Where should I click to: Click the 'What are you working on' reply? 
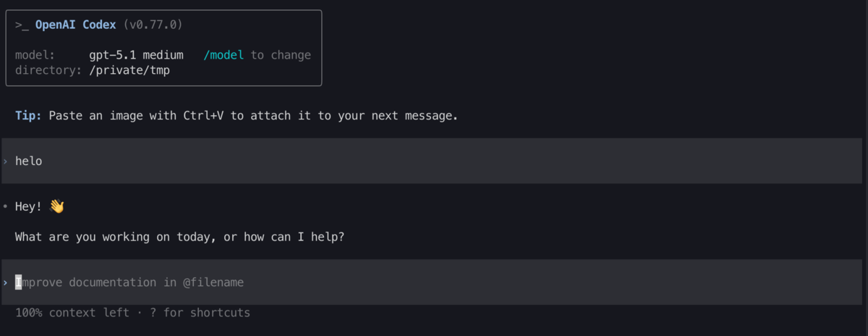179,237
